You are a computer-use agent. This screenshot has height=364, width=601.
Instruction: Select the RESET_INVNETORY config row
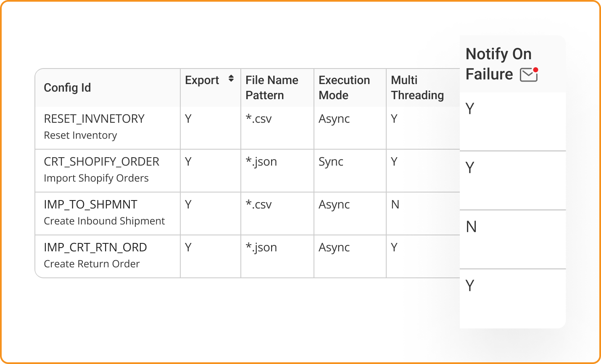(x=247, y=128)
